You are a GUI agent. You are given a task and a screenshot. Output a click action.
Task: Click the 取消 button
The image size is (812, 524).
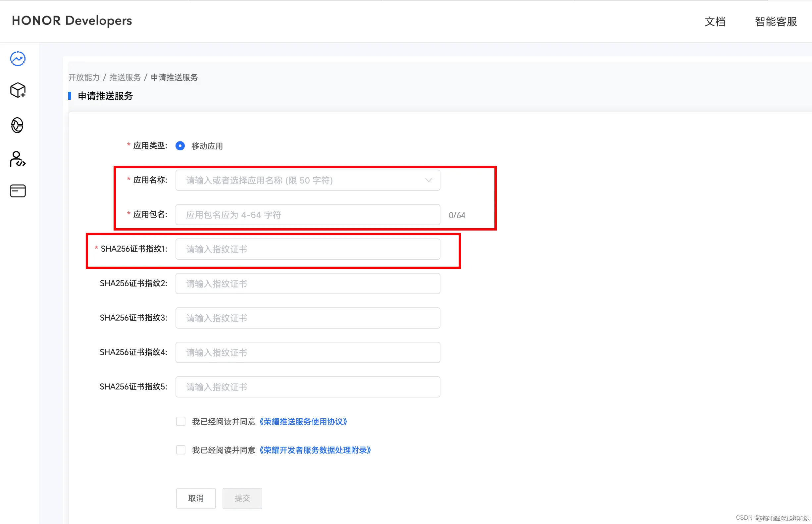click(x=196, y=498)
